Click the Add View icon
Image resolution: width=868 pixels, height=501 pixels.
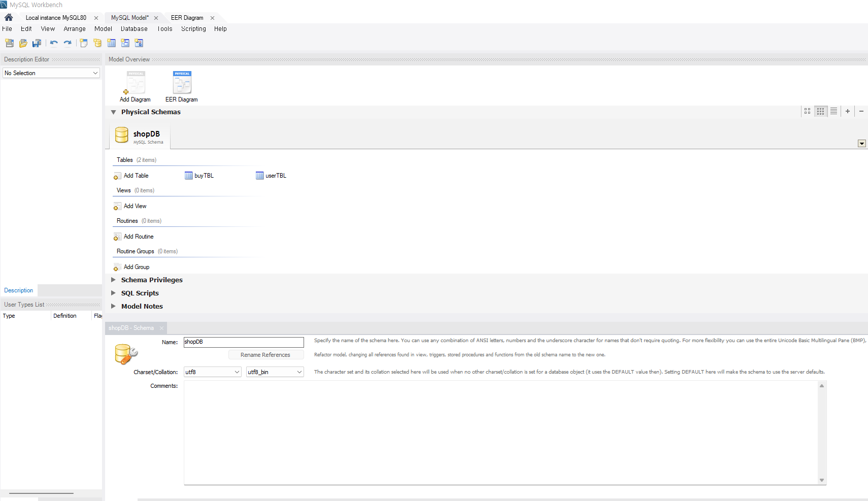point(117,207)
